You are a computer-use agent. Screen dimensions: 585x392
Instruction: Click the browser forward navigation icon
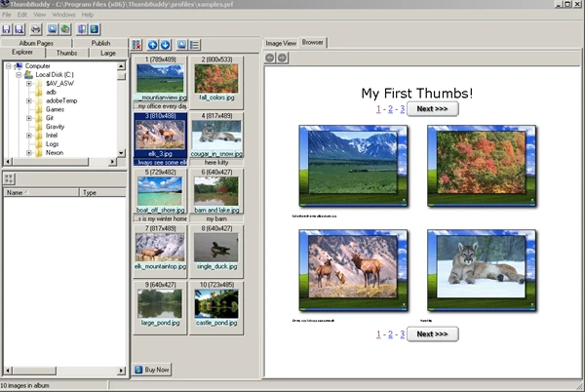pos(283,58)
